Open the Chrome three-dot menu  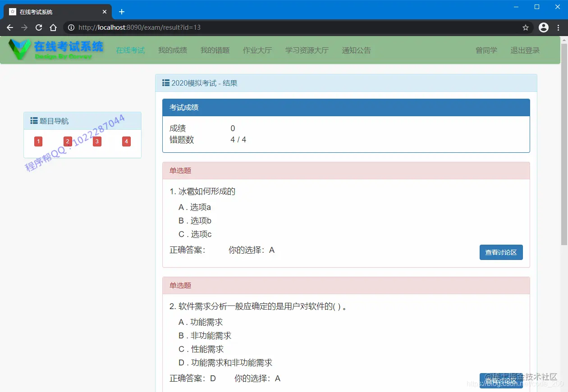pos(558,27)
